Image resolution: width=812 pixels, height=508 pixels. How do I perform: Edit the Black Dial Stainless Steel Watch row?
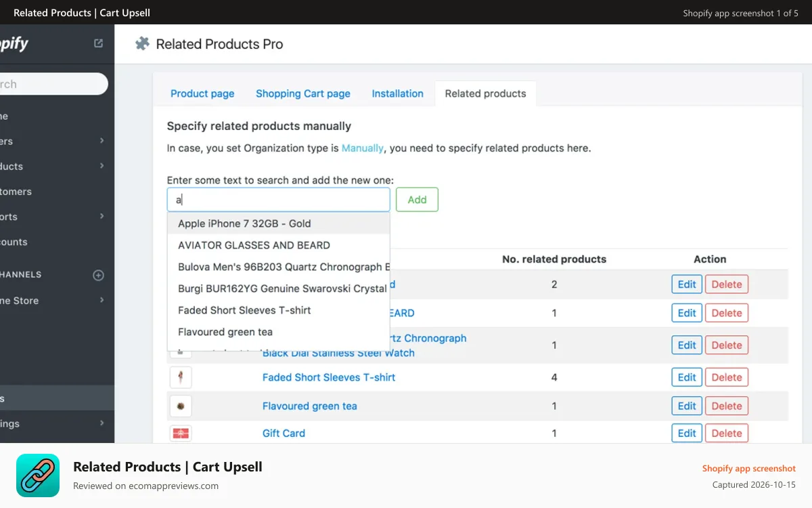coord(687,345)
